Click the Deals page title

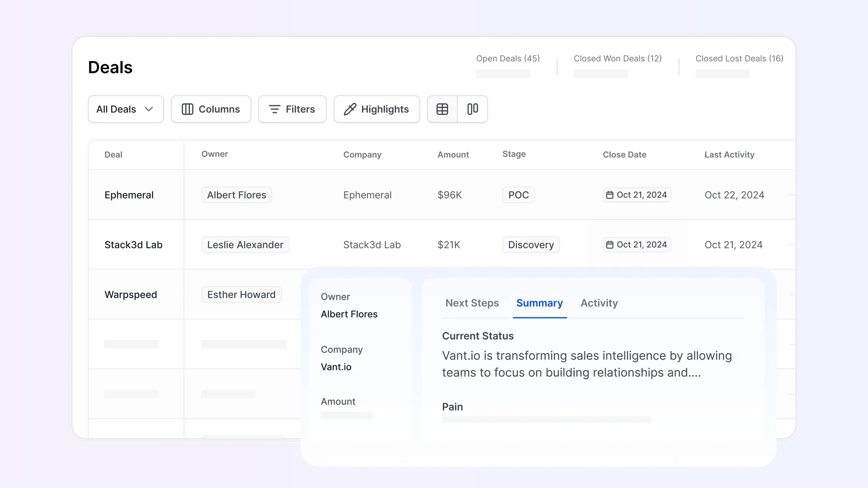click(x=110, y=67)
